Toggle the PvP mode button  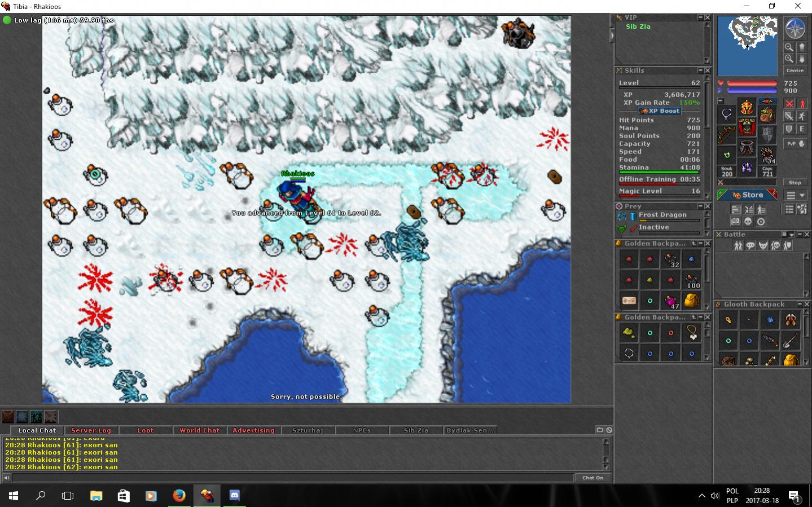pos(795,144)
